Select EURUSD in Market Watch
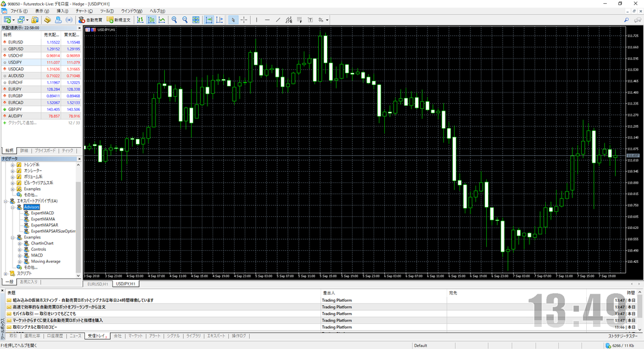The height and width of the screenshot is (349, 644). tap(41, 42)
